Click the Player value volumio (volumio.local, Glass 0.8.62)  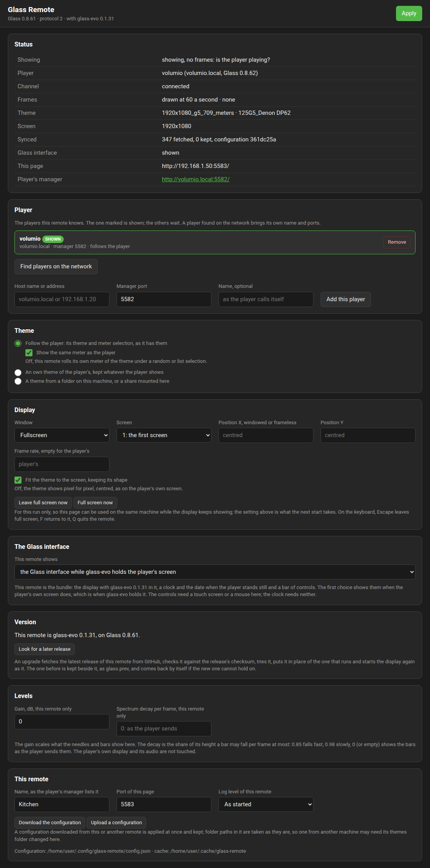pos(210,73)
